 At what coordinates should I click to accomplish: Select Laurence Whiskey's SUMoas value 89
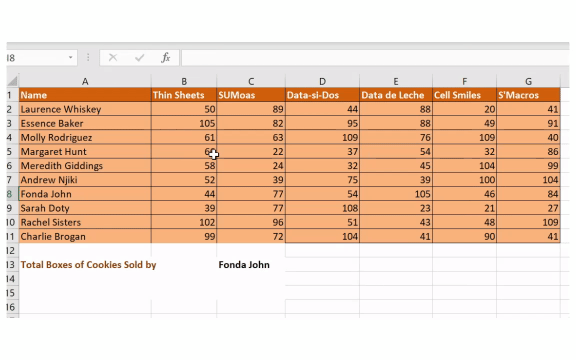[x=251, y=109]
